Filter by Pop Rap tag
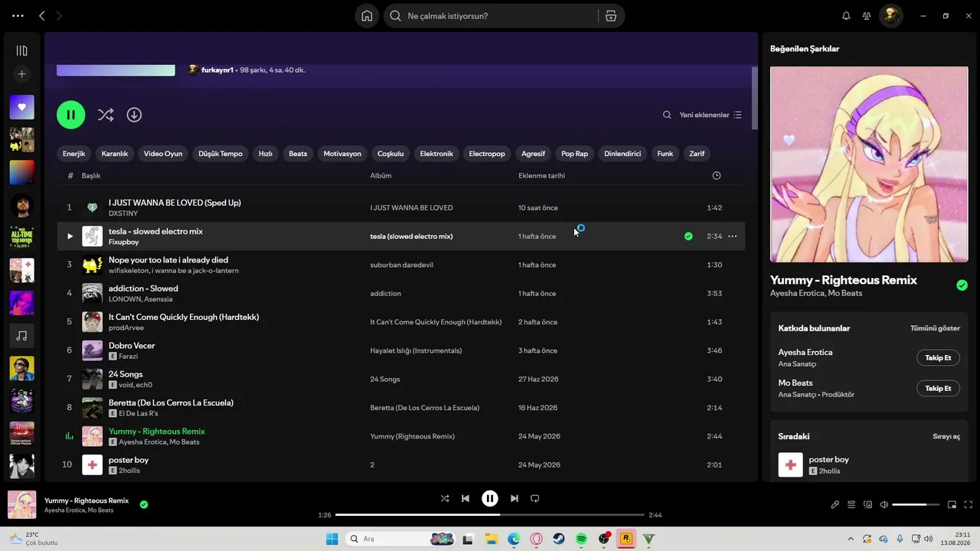980x551 pixels. [575, 154]
